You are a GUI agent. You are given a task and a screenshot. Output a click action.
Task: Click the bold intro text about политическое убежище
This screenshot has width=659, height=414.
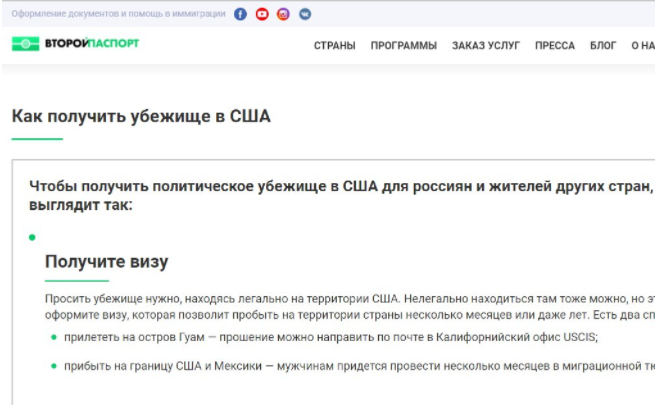pos(340,196)
